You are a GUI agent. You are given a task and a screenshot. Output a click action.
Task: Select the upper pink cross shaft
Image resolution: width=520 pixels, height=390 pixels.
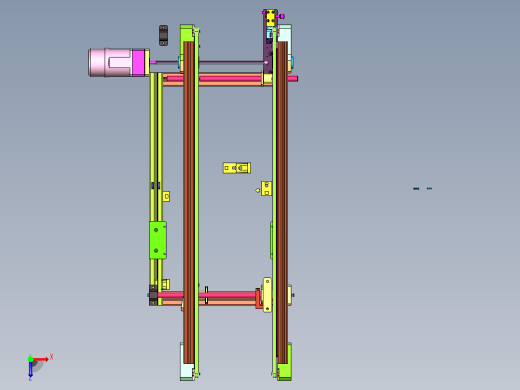pos(232,79)
